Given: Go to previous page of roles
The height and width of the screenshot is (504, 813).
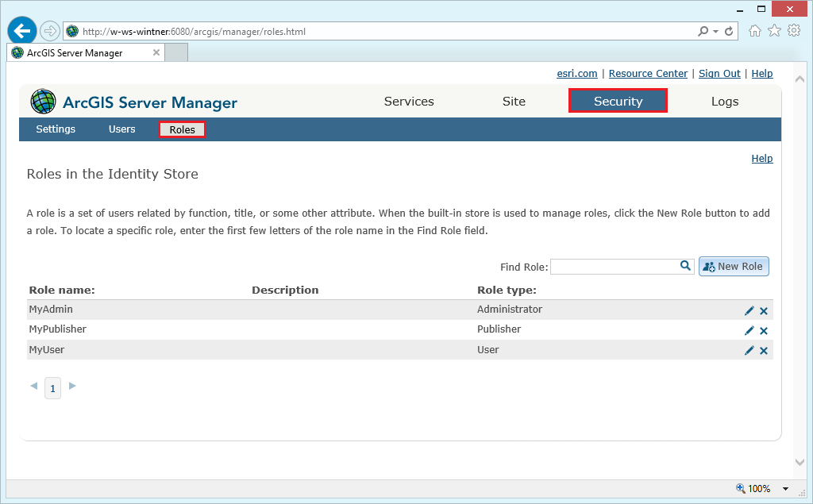Looking at the screenshot, I should pyautogui.click(x=33, y=387).
